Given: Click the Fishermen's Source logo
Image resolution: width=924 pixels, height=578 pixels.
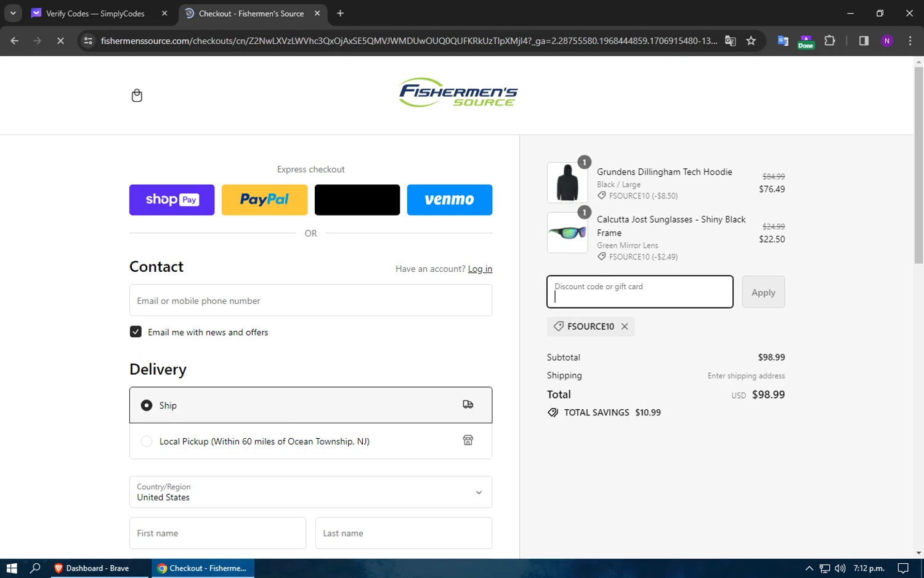Looking at the screenshot, I should point(458,92).
